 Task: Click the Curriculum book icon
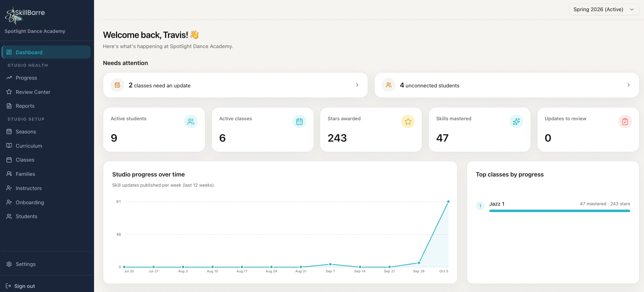tap(9, 146)
